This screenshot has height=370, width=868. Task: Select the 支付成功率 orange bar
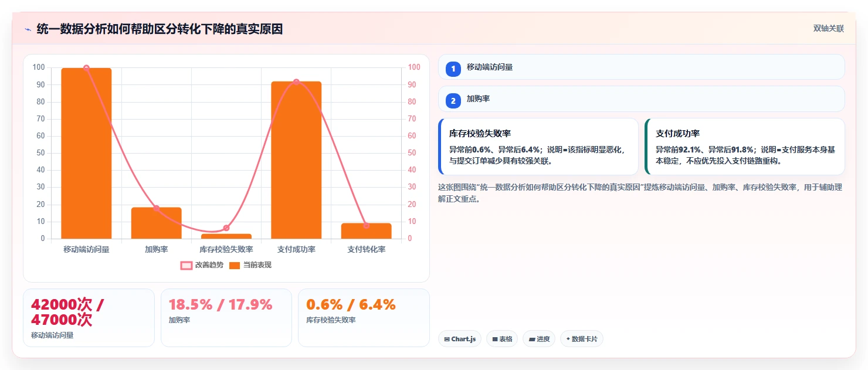point(296,160)
